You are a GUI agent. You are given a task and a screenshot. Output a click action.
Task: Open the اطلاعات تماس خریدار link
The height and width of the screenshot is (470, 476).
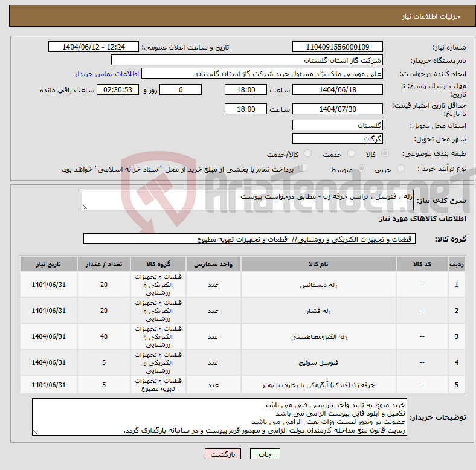click(x=107, y=74)
